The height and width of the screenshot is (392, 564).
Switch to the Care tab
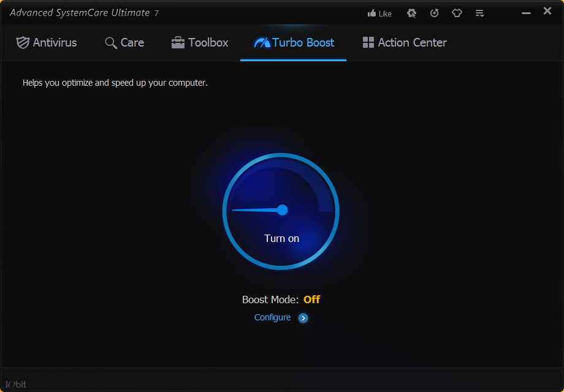124,43
